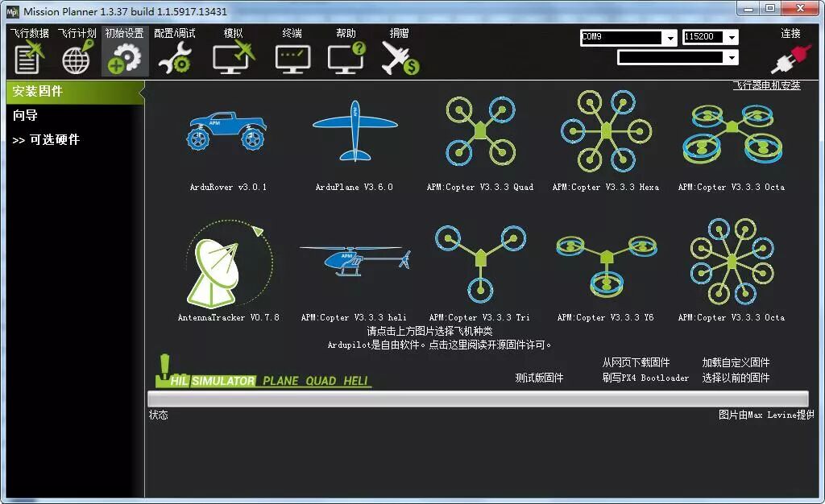Image resolution: width=825 pixels, height=504 pixels.
Task: Open the 向导 wizard from sidebar
Action: (x=24, y=114)
